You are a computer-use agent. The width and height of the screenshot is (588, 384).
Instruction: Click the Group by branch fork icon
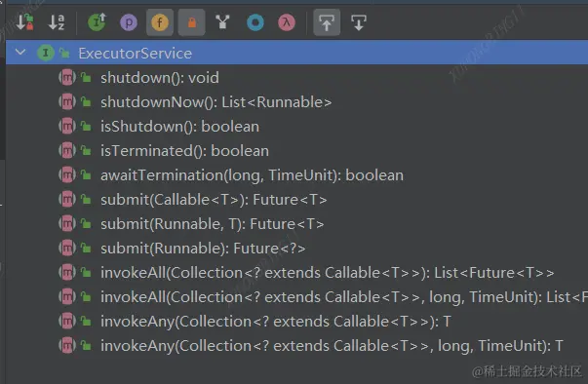(x=222, y=22)
